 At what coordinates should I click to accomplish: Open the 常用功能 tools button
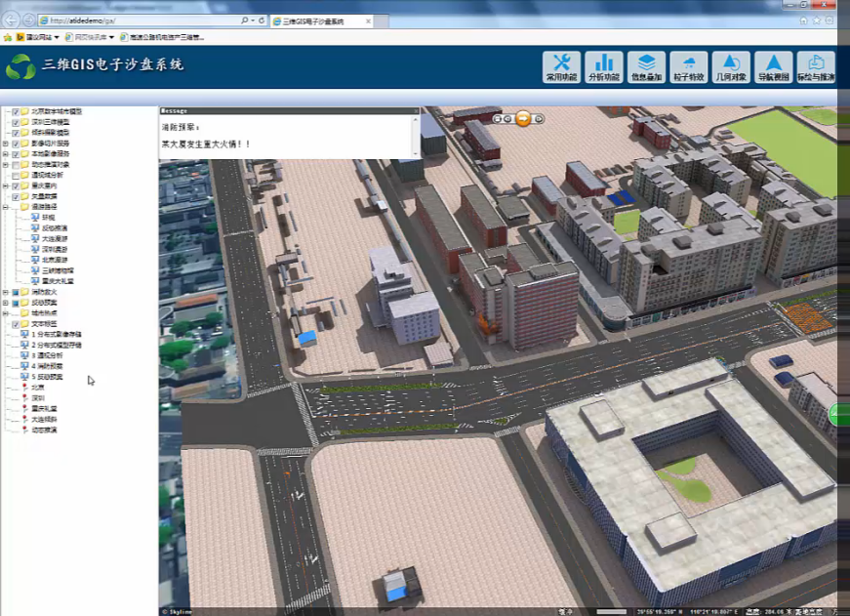click(x=561, y=66)
